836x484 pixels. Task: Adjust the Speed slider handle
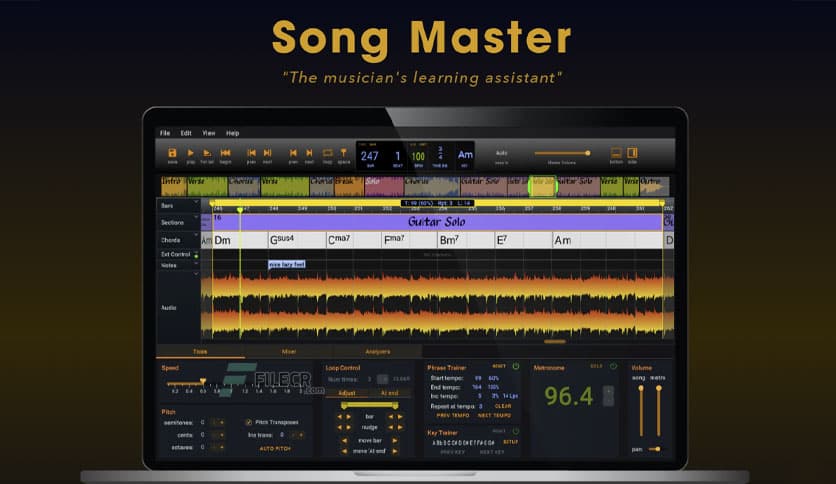(x=203, y=381)
